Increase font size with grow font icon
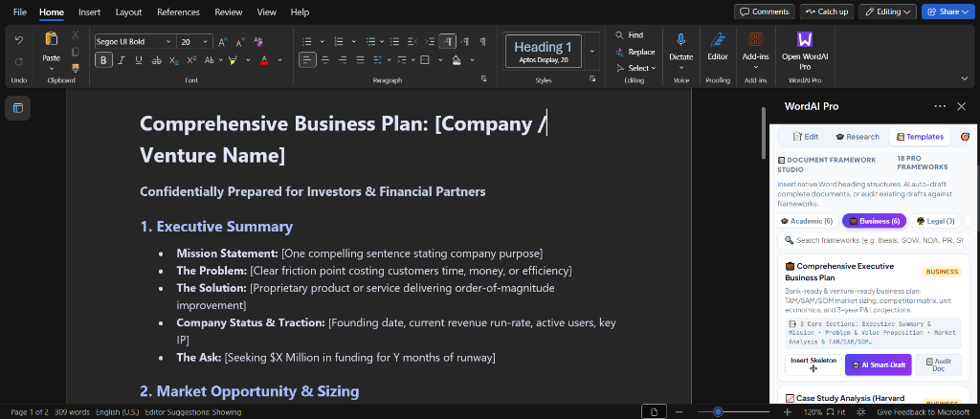 [x=223, y=42]
